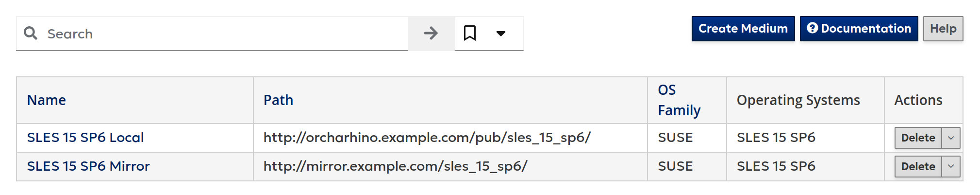Click the orcharhino.example.com path cell
Image resolution: width=980 pixels, height=195 pixels.
tap(427, 138)
